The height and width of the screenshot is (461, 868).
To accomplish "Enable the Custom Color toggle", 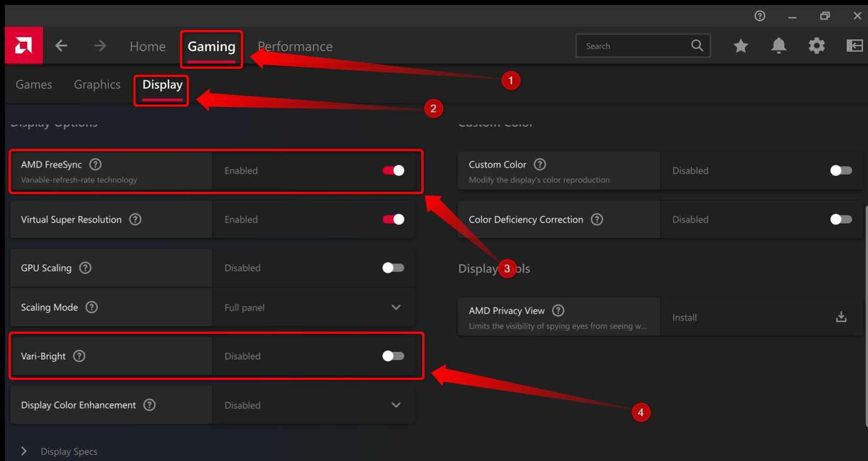I will (x=841, y=171).
